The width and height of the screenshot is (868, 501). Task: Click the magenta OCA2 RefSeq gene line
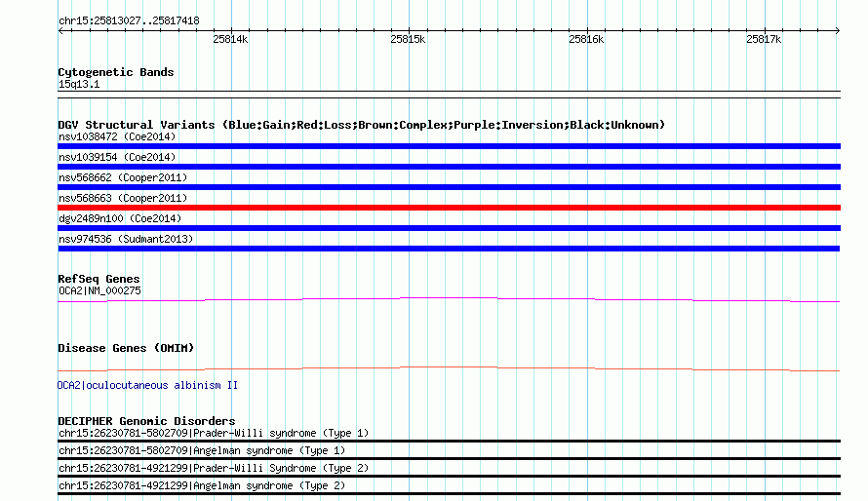pyautogui.click(x=449, y=299)
